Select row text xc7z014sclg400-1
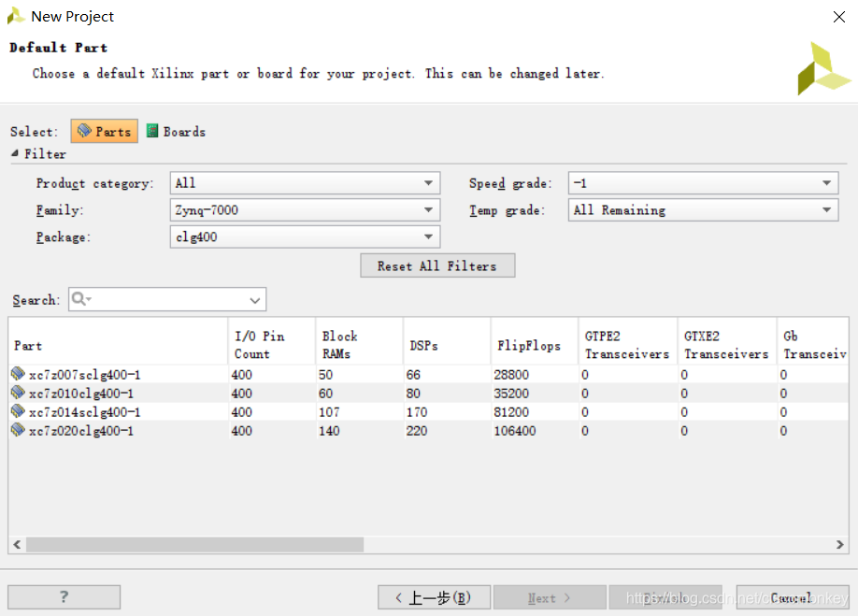This screenshot has height=616, width=858. [x=85, y=412]
